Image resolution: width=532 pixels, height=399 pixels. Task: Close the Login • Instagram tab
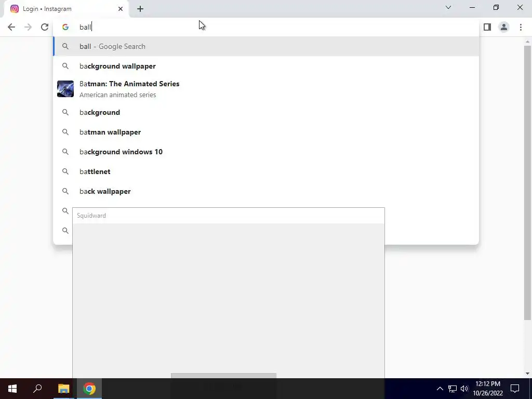pos(121,9)
